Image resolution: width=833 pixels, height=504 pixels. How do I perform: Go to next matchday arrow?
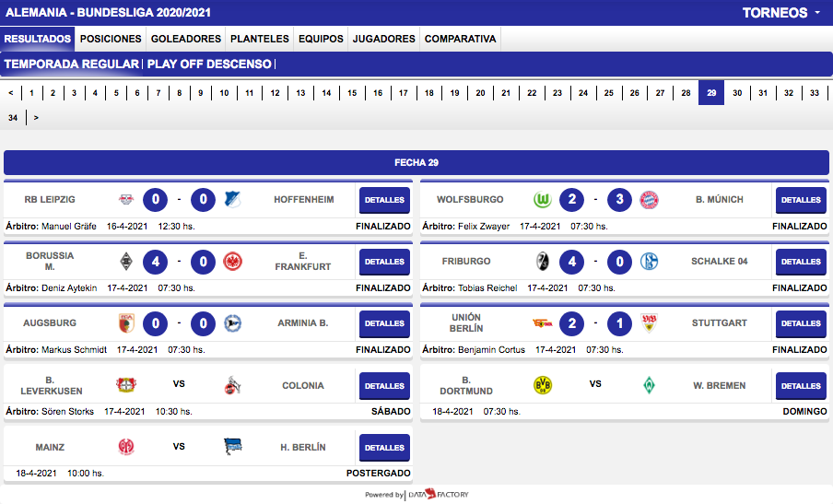[x=36, y=117]
